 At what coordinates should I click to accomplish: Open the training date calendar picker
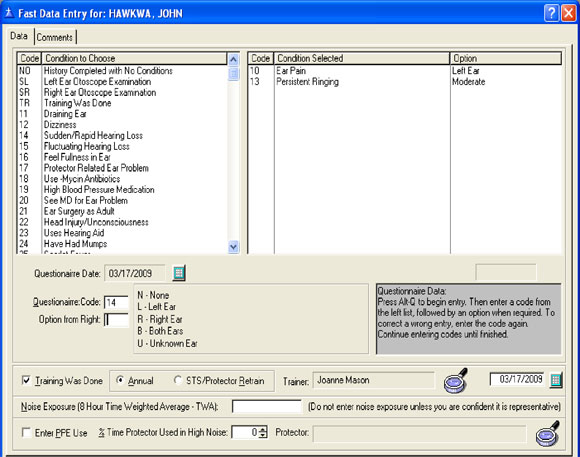556,380
